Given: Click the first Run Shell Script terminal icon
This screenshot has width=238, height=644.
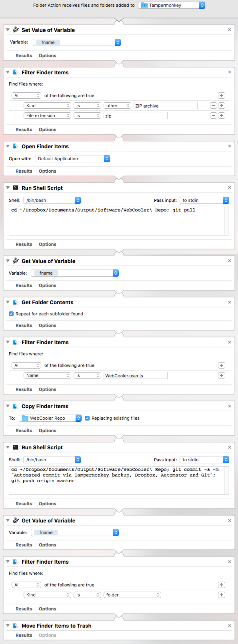Looking at the screenshot, I should click(16, 188).
